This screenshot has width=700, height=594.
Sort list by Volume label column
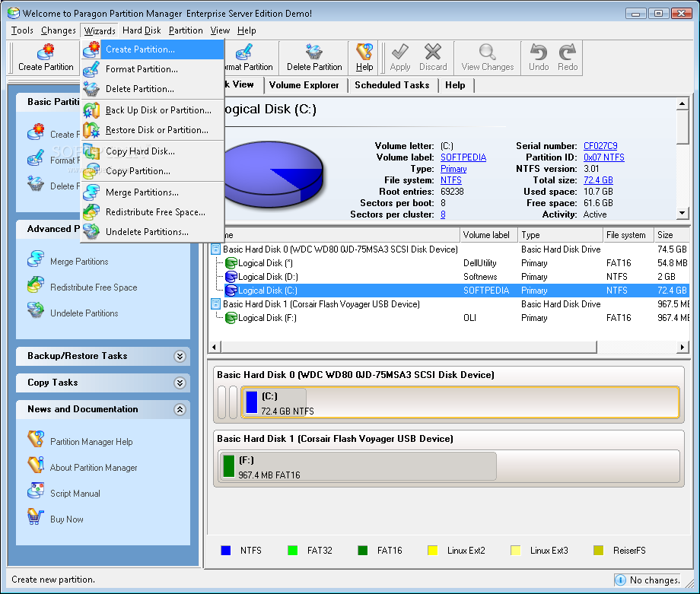tap(488, 235)
